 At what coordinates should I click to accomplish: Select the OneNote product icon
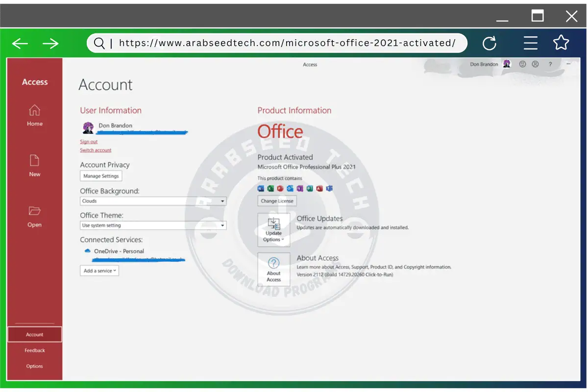click(x=300, y=188)
